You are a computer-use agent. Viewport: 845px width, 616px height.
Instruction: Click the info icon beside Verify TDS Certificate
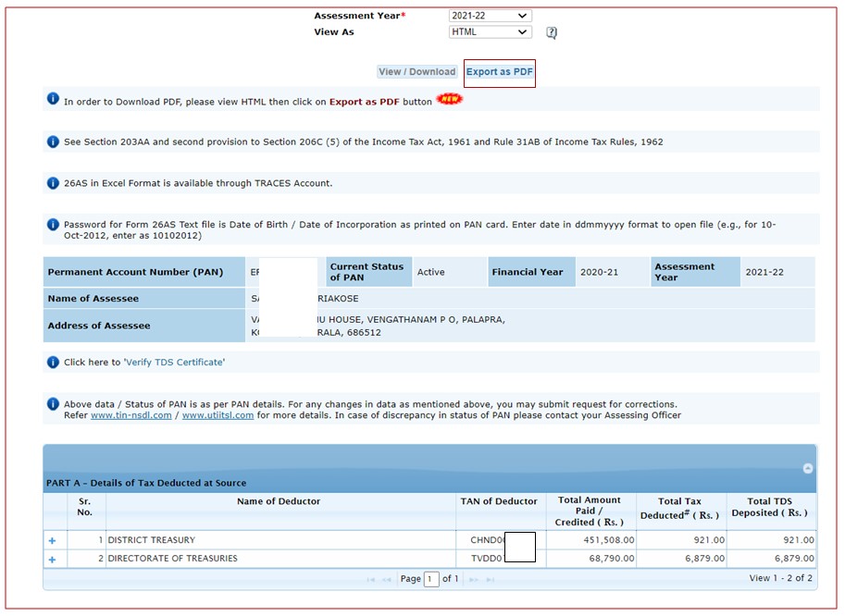(53, 363)
